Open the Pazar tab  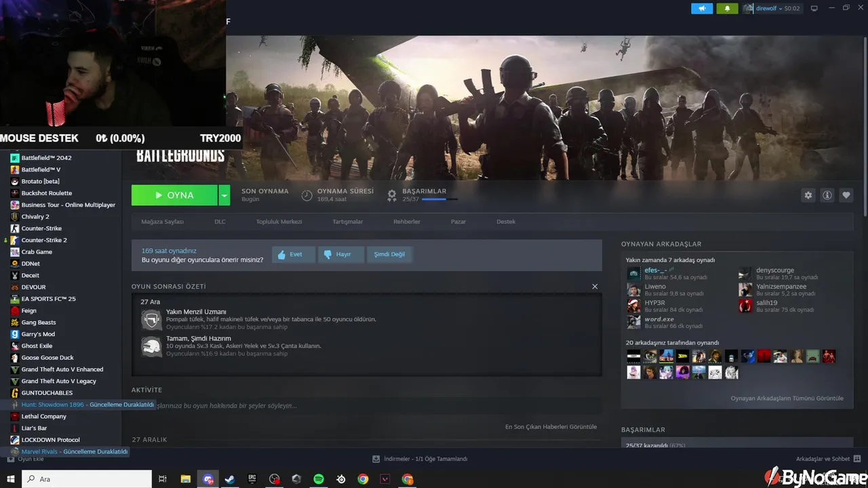[458, 222]
